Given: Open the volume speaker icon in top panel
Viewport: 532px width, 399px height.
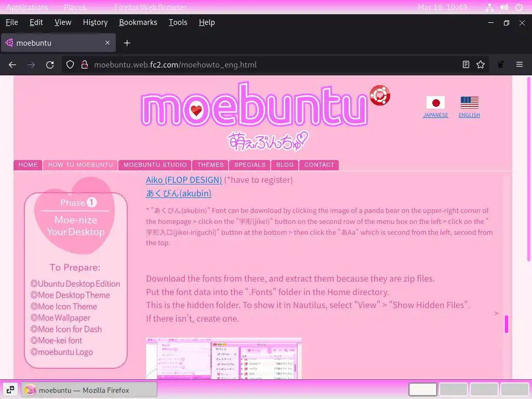Looking at the screenshot, I should pos(504,7).
